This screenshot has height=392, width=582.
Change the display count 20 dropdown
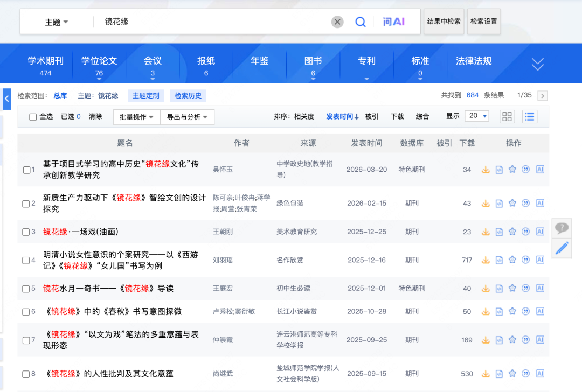click(477, 116)
